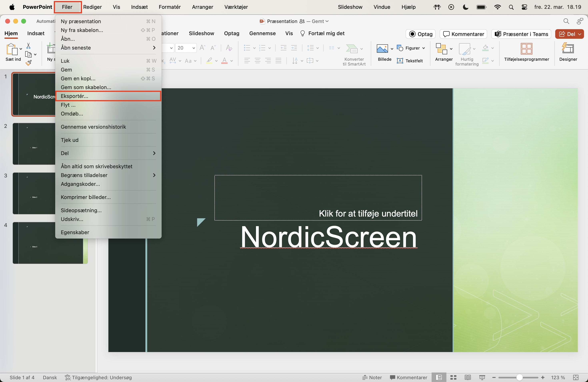Switch to Normal view in status bar
This screenshot has height=382, width=588.
click(x=439, y=377)
